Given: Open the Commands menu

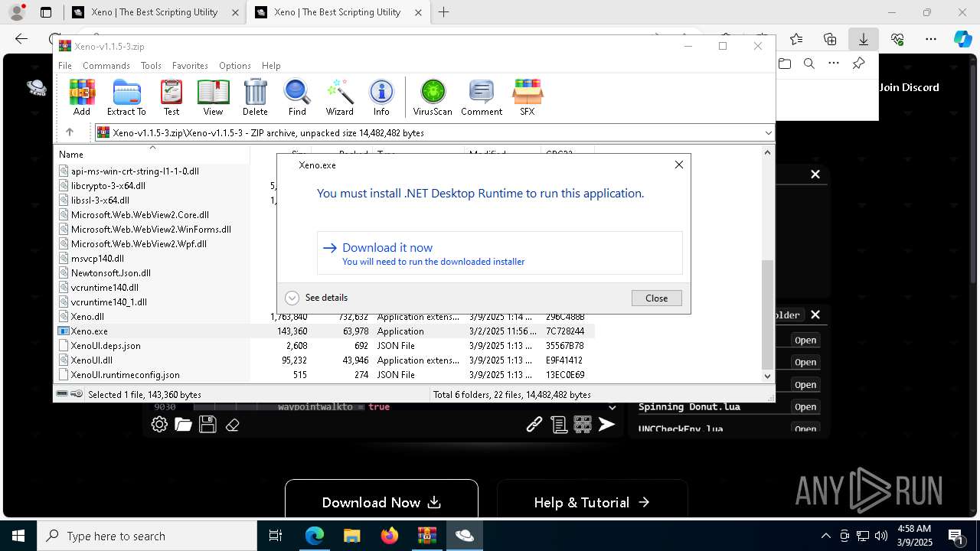Looking at the screenshot, I should coord(106,66).
